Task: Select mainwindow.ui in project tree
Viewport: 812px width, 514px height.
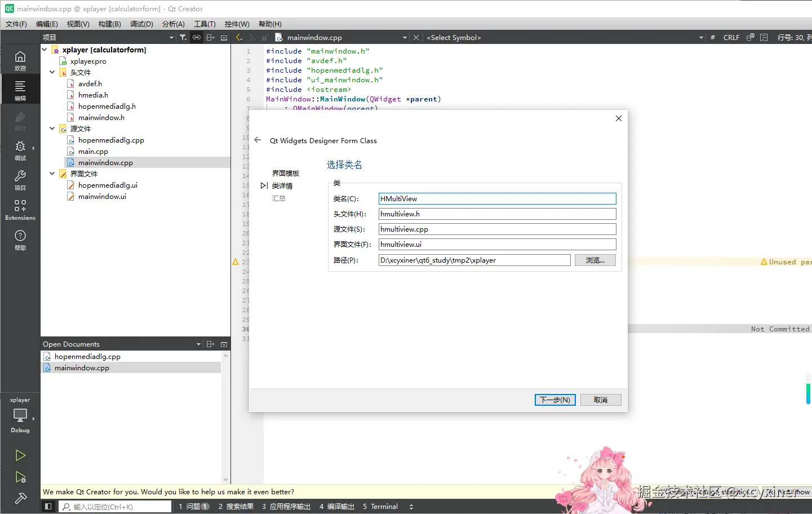Action: [x=102, y=196]
